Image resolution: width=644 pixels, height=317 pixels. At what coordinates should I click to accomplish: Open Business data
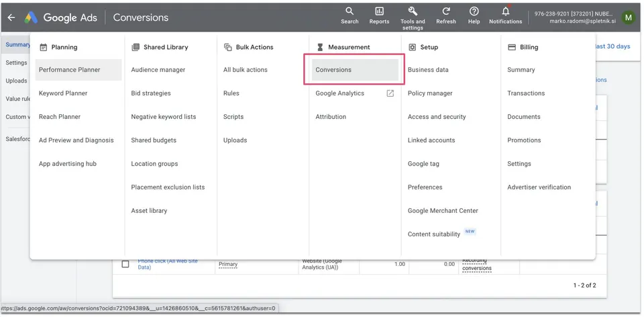(x=428, y=70)
